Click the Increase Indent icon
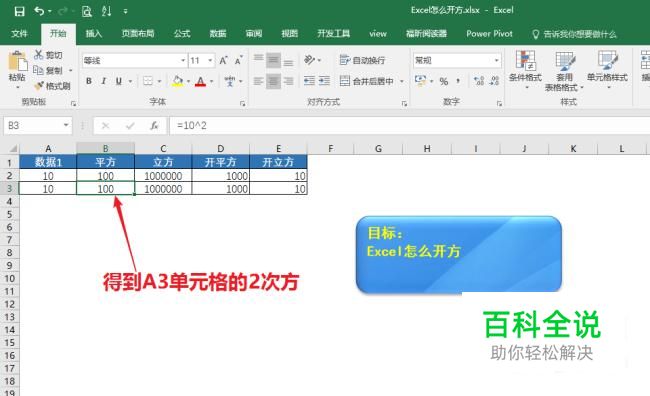This screenshot has height=396, width=650. point(324,81)
